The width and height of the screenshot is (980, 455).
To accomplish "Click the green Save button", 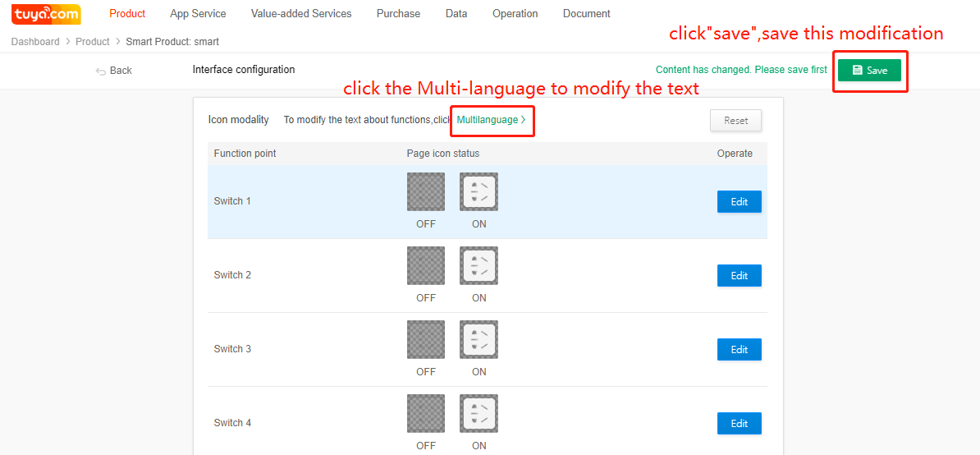I will click(869, 71).
